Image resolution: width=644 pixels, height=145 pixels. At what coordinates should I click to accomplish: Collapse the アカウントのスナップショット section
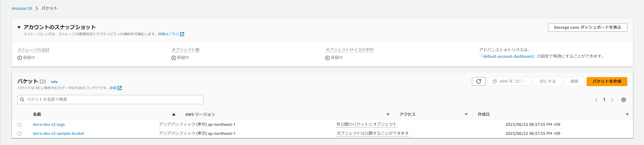[19, 27]
